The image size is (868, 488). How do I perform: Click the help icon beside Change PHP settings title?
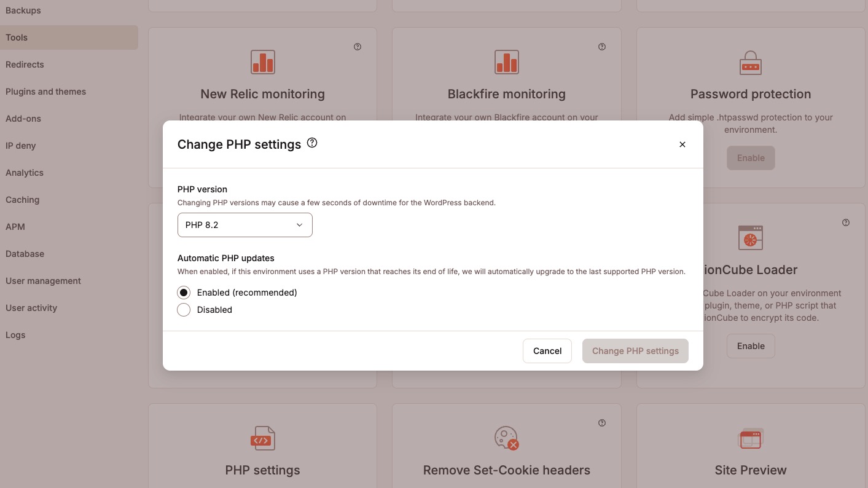click(x=312, y=143)
